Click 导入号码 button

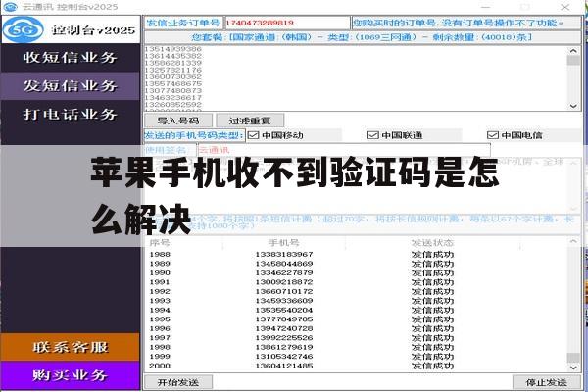(178, 121)
